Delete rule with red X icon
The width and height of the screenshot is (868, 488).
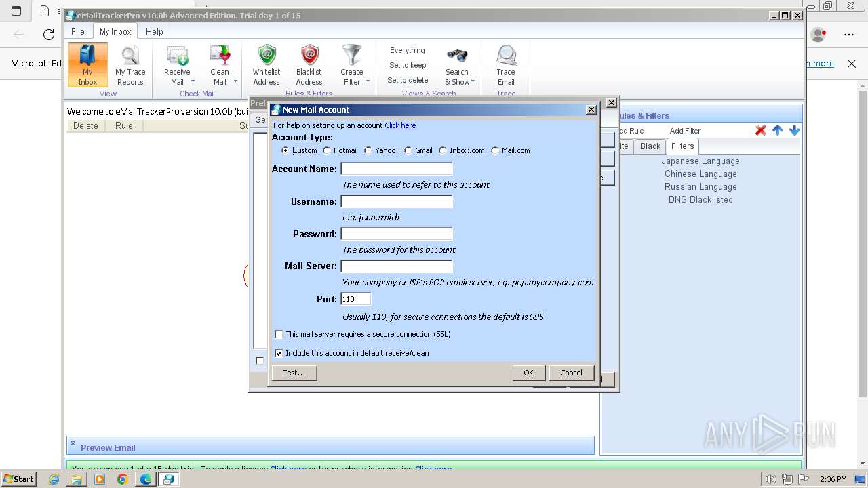coord(761,130)
